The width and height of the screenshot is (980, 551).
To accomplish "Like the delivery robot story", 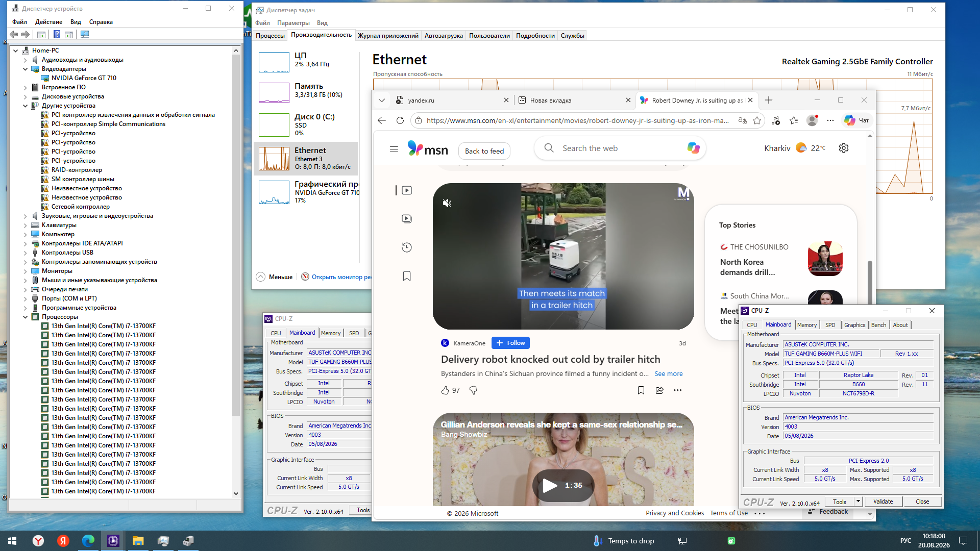I will point(445,390).
